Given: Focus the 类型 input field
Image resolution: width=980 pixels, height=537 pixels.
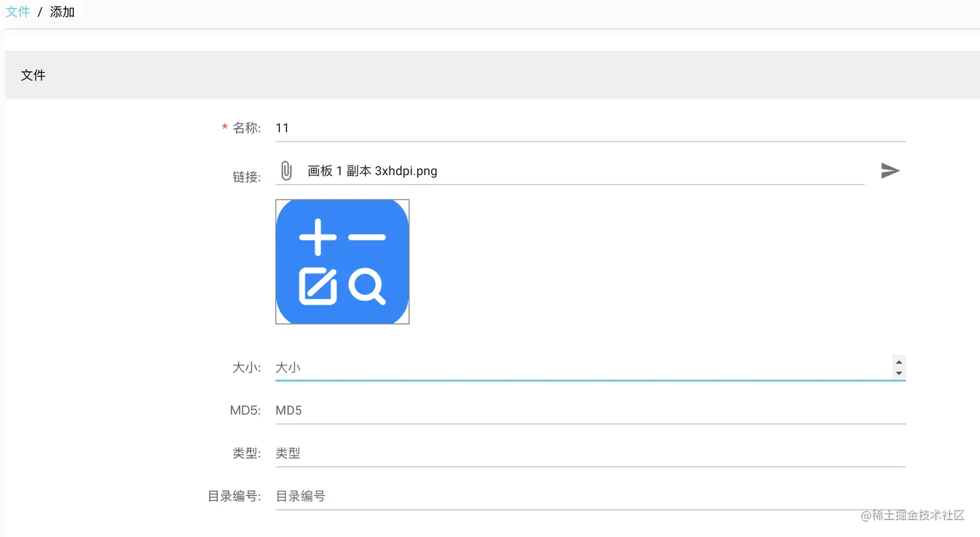Looking at the screenshot, I should click(x=590, y=453).
